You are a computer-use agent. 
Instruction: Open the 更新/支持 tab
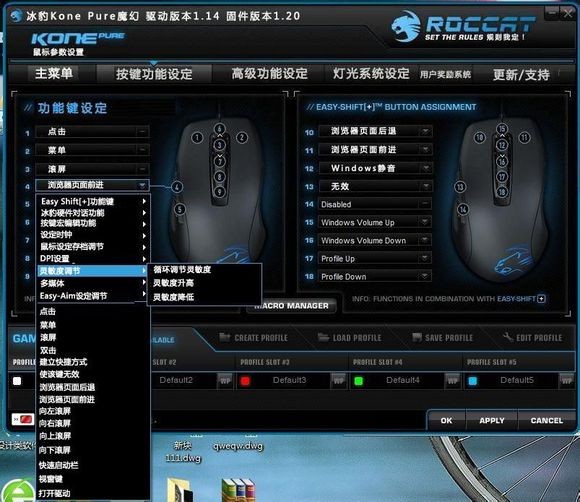(x=521, y=75)
